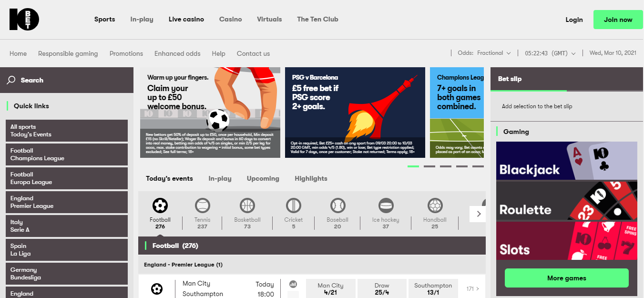The height and width of the screenshot is (298, 644).
Task: Open Football Champions League quick link
Action: tap(67, 154)
